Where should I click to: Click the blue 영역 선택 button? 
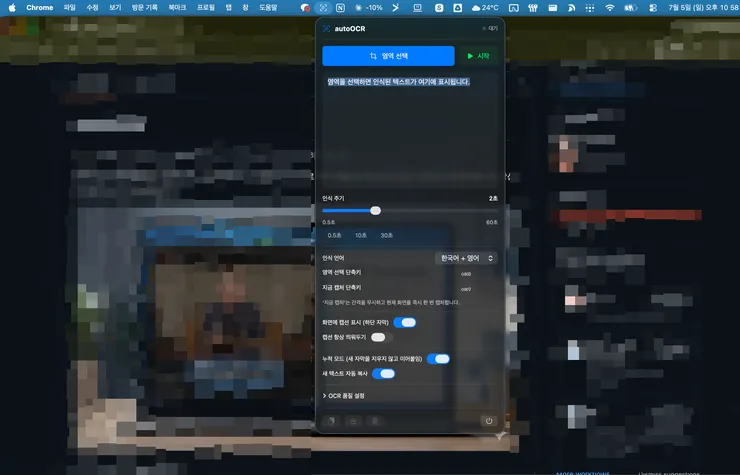pyautogui.click(x=388, y=56)
